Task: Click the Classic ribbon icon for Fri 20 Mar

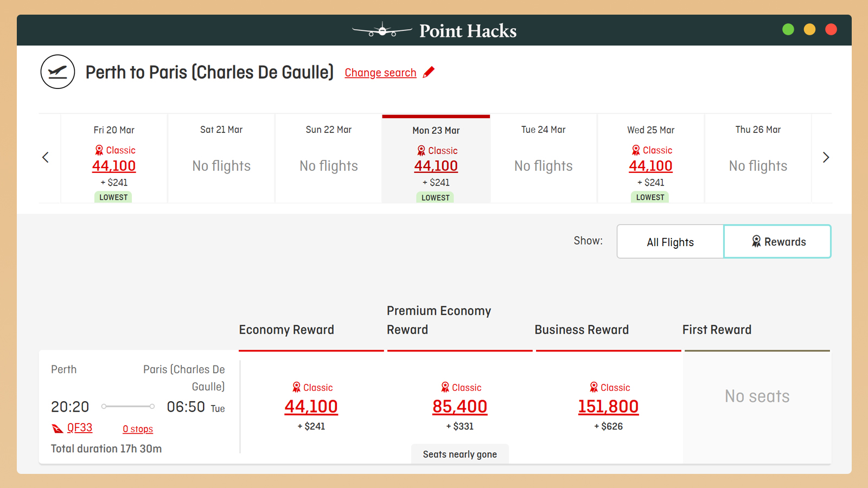Action: tap(99, 150)
